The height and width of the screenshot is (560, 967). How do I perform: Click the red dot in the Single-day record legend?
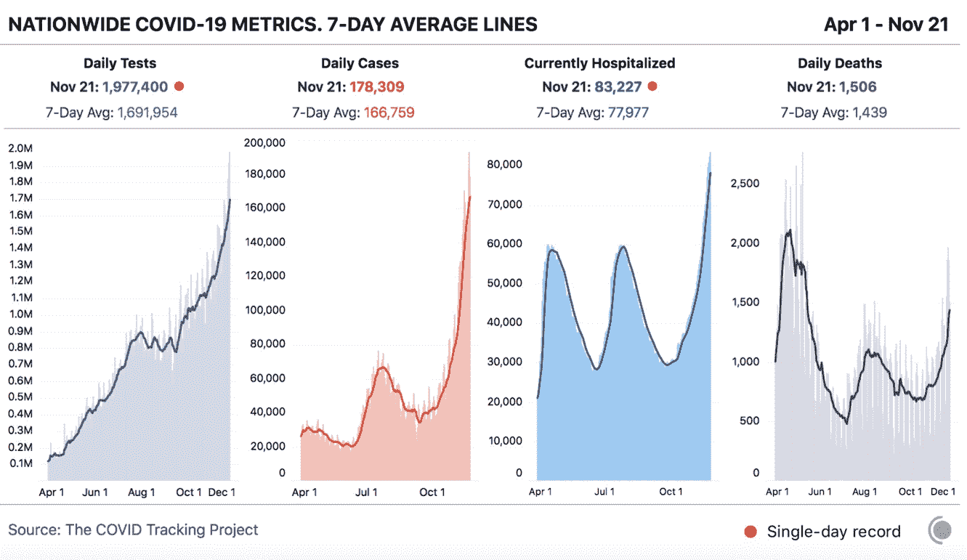tap(750, 532)
